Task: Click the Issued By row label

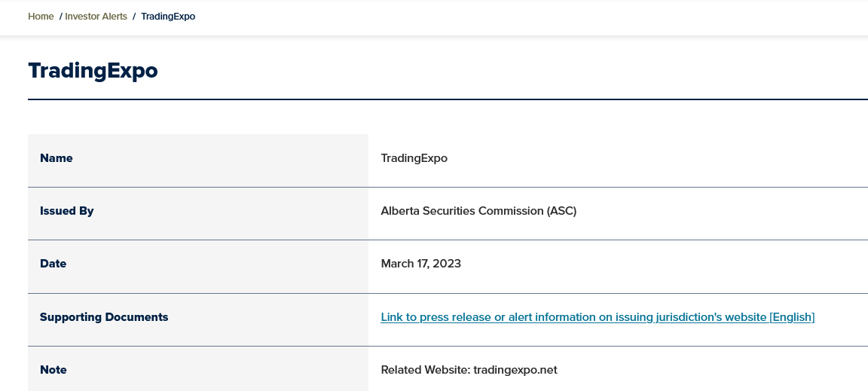Action: click(x=67, y=211)
